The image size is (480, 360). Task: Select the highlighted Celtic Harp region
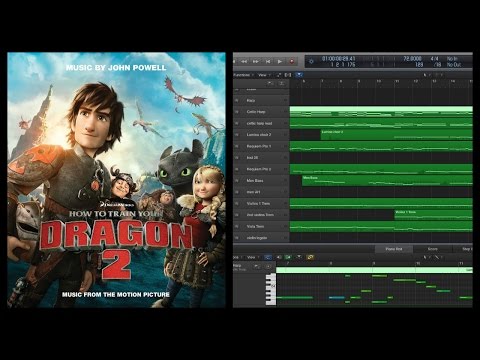[381, 112]
